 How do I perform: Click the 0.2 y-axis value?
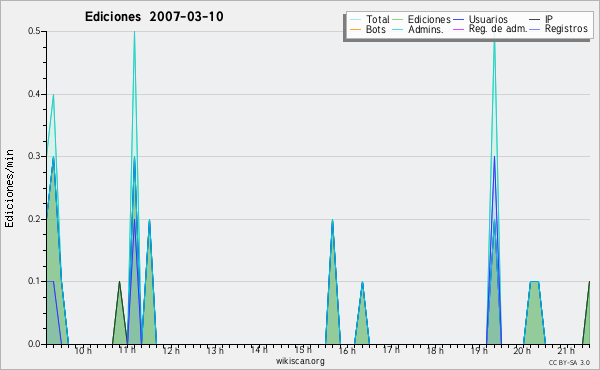[34, 219]
